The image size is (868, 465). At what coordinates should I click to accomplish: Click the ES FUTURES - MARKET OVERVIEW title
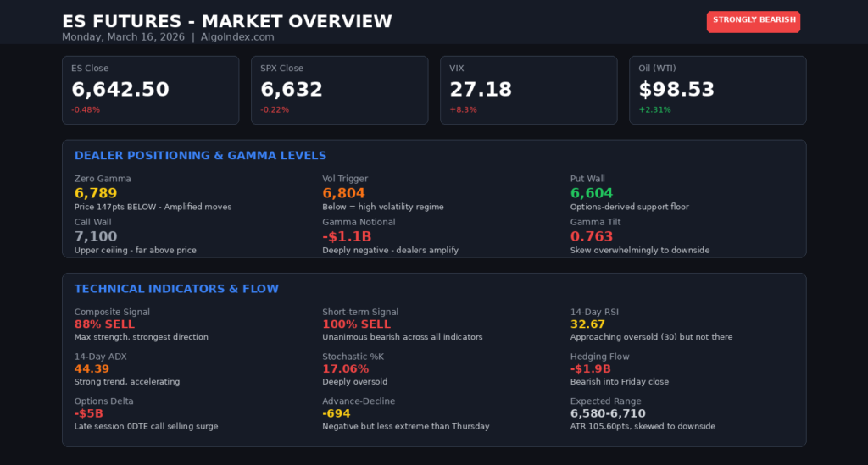coord(227,21)
